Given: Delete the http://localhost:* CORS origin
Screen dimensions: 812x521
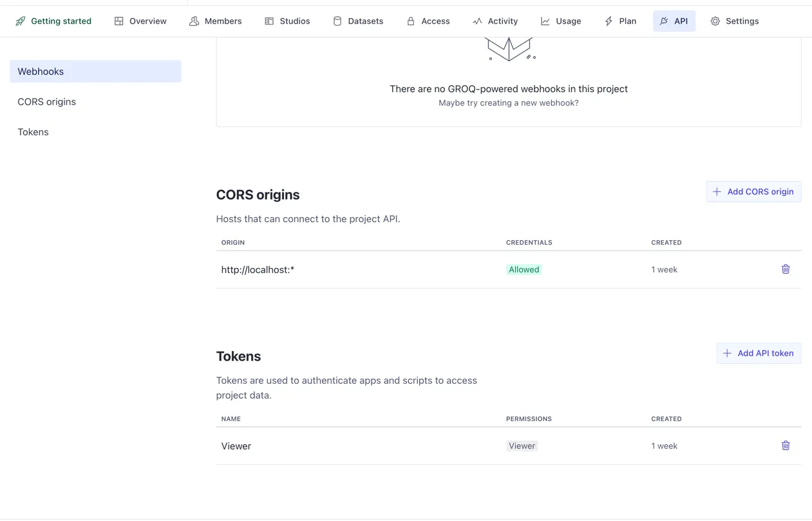Looking at the screenshot, I should pos(785,269).
